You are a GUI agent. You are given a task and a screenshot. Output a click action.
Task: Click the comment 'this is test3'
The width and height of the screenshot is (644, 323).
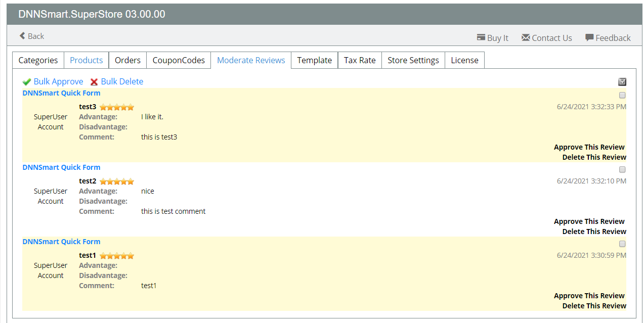(159, 137)
